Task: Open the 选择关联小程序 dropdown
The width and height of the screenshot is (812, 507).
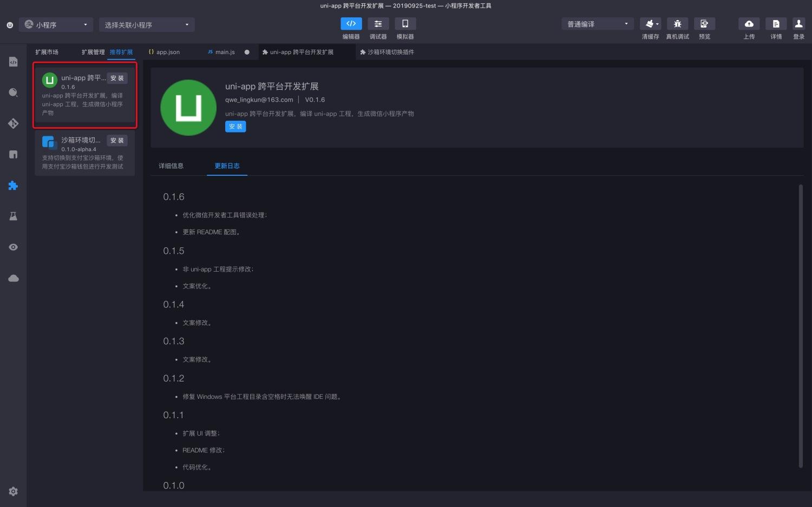Action: 147,25
